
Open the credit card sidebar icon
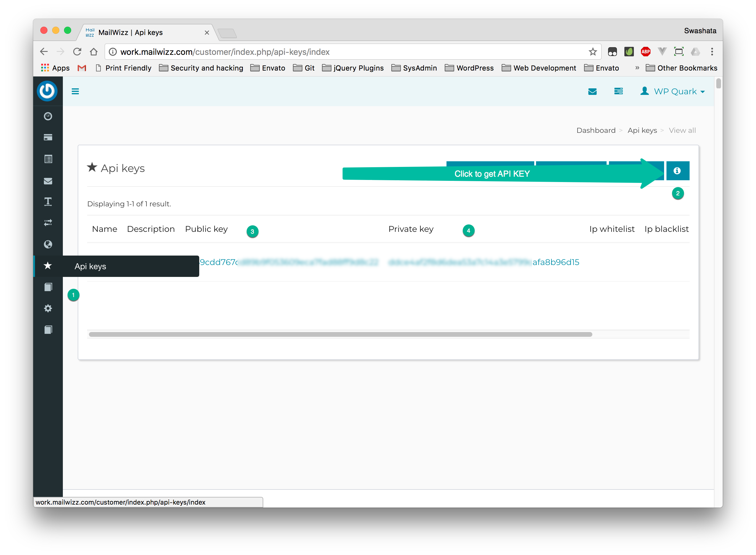(x=48, y=137)
